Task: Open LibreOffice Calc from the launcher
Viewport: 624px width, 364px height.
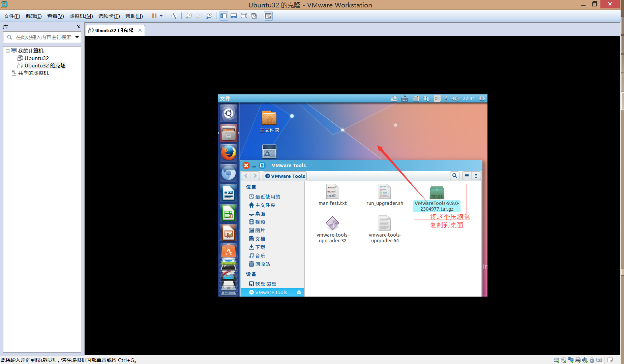Action: (229, 213)
